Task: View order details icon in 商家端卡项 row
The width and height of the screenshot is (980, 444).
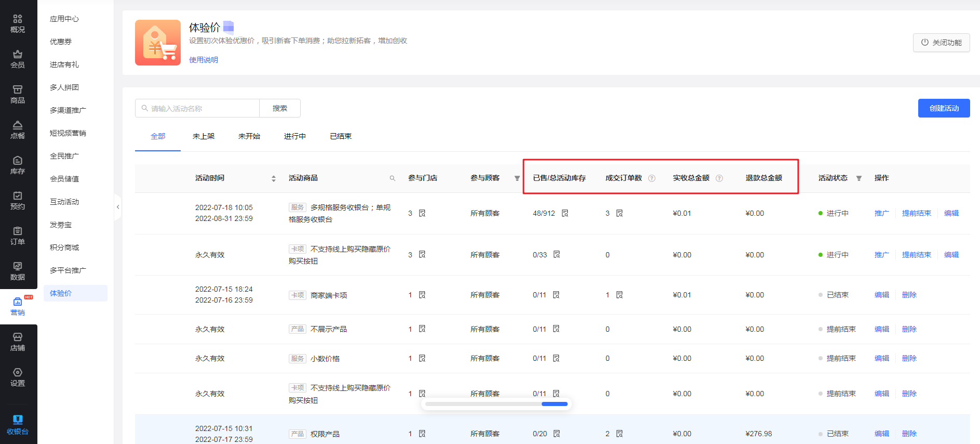Action: pyautogui.click(x=620, y=295)
